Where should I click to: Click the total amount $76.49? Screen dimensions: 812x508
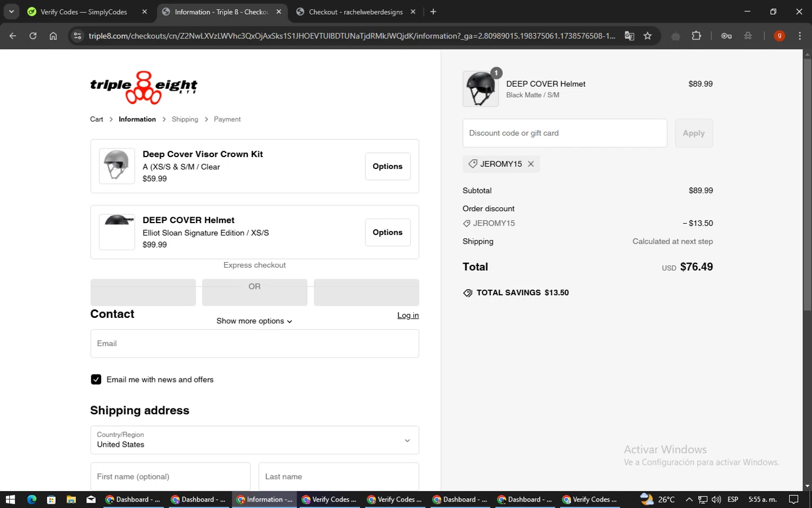tap(696, 267)
